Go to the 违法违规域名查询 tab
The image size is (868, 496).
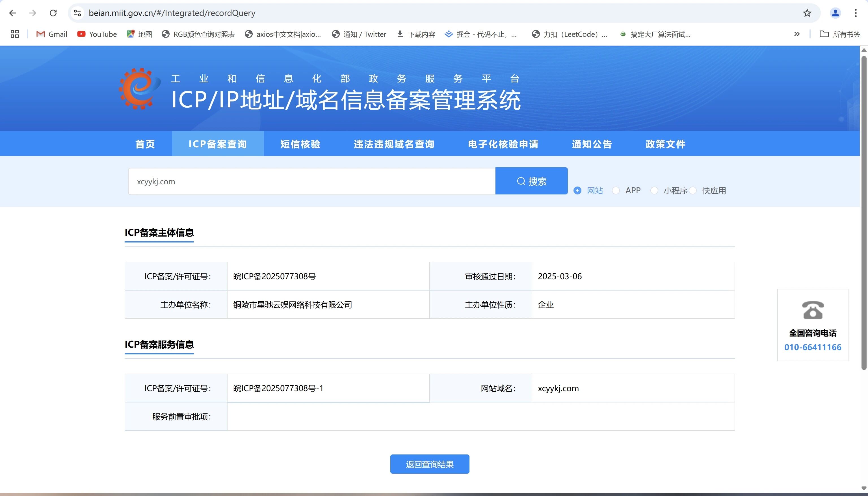[x=394, y=144]
